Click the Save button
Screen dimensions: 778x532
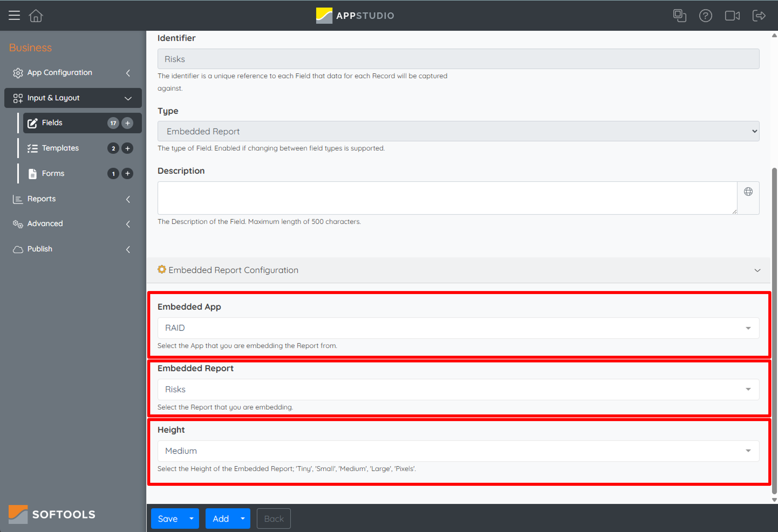(x=168, y=518)
